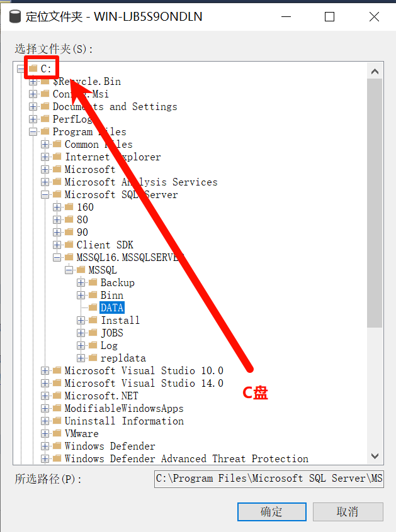
Task: Confirm with the 确定 button
Action: [272, 512]
